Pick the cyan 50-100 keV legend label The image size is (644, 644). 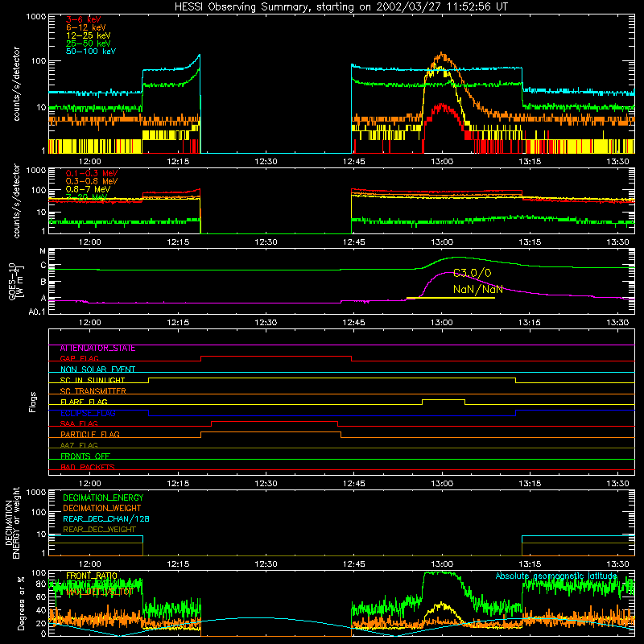click(x=91, y=52)
